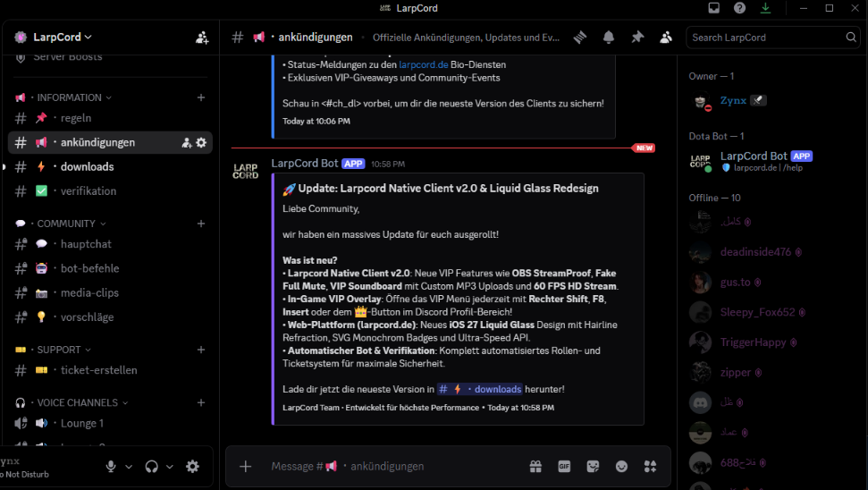Viewport: 868px width, 490px height.
Task: Open the hauptchat channel
Action: 110,244
